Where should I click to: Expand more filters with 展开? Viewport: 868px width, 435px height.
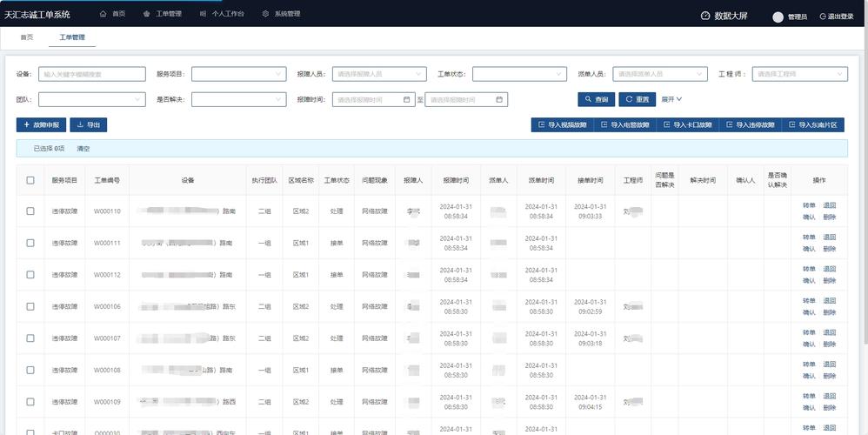pyautogui.click(x=671, y=99)
